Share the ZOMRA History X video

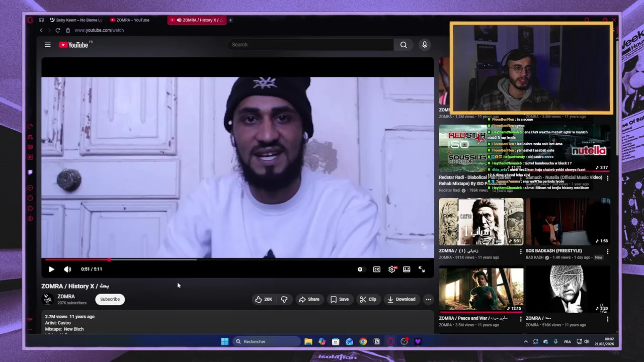tap(309, 299)
